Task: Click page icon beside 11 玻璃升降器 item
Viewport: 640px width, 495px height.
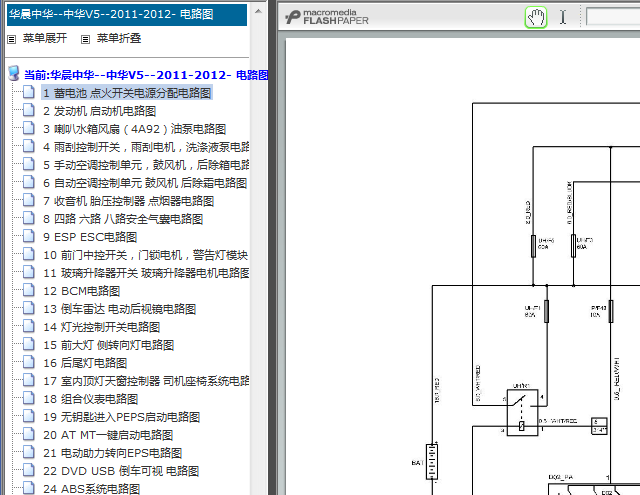Action: click(29, 272)
